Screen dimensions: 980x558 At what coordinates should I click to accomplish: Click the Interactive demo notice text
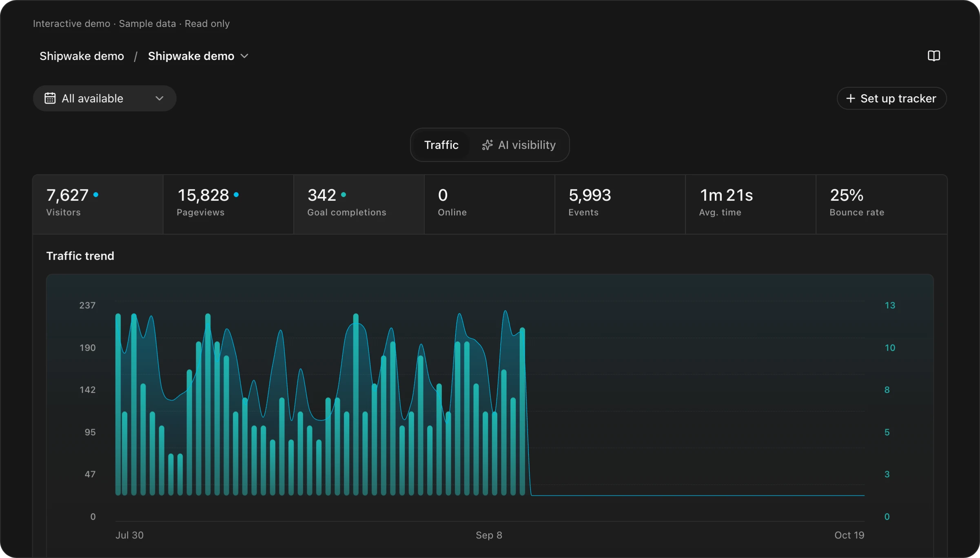coord(131,24)
